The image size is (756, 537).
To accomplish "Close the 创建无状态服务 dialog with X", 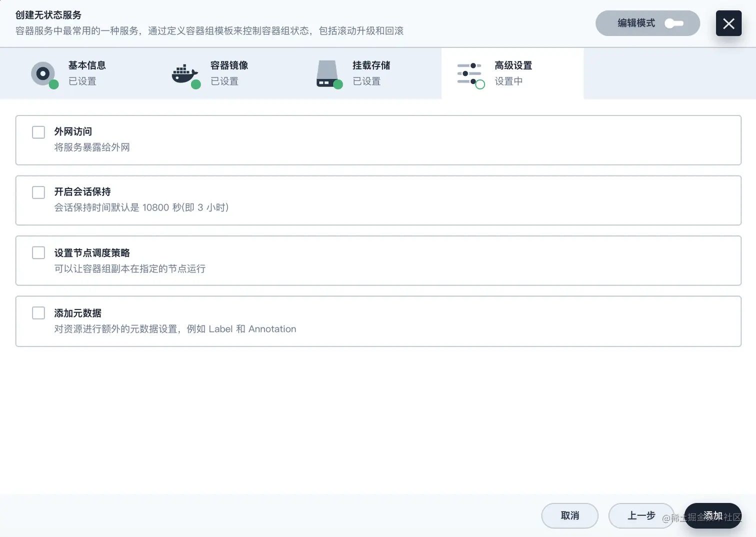I will tap(728, 23).
